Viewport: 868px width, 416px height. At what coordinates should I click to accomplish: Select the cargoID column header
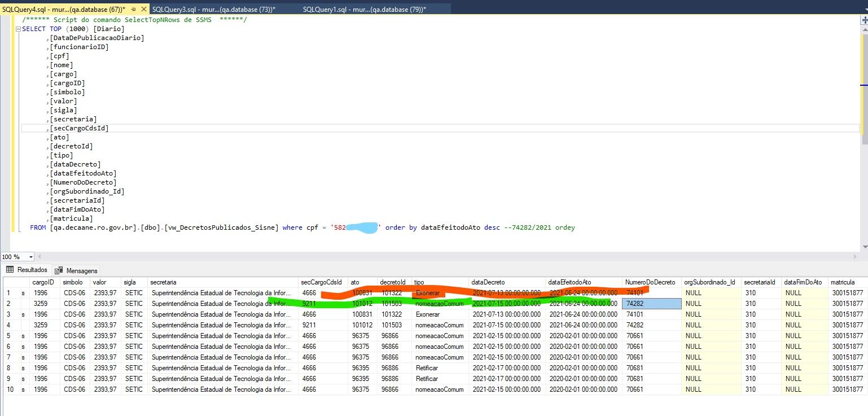click(x=45, y=282)
